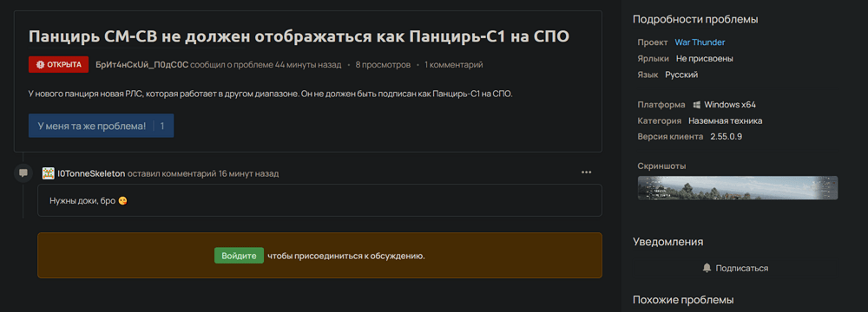This screenshot has height=312, width=868.
Task: Click Подписаться to subscribe to notifications
Action: click(x=742, y=269)
